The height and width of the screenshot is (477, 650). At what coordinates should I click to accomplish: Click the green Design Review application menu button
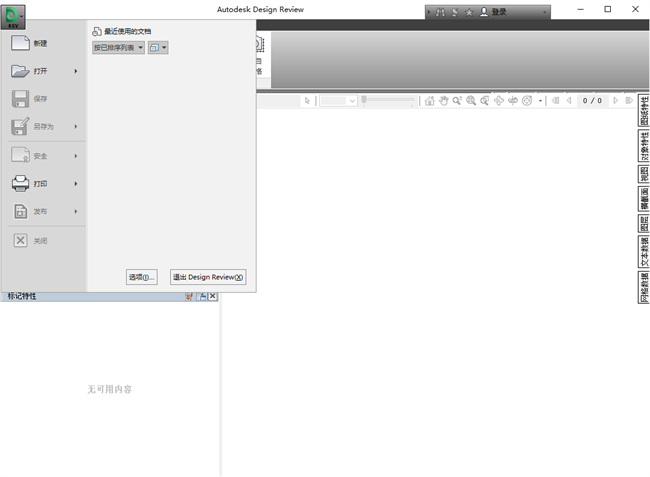coord(13,17)
